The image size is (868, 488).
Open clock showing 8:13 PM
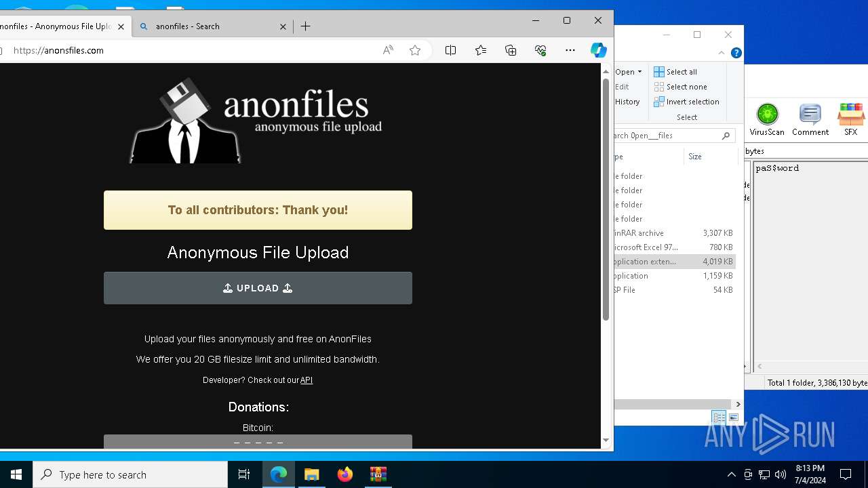point(810,474)
